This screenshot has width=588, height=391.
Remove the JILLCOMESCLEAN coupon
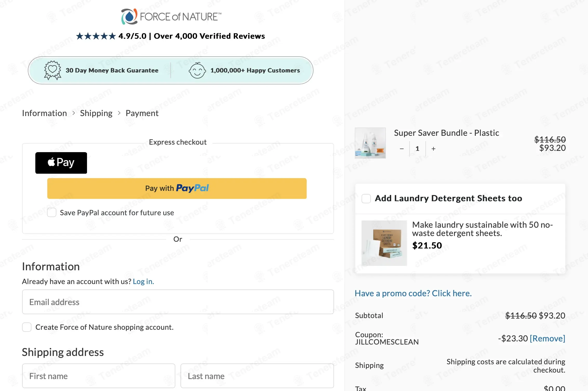click(x=547, y=339)
